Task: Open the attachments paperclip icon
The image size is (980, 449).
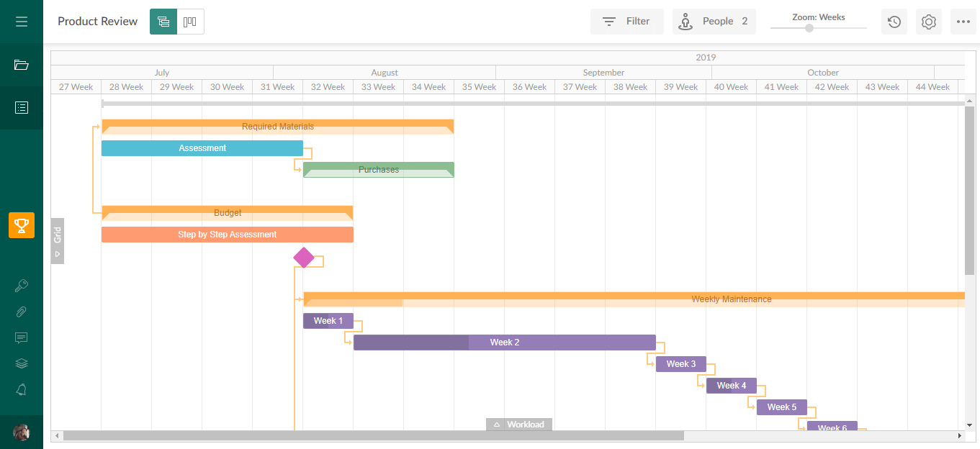Action: click(22, 312)
